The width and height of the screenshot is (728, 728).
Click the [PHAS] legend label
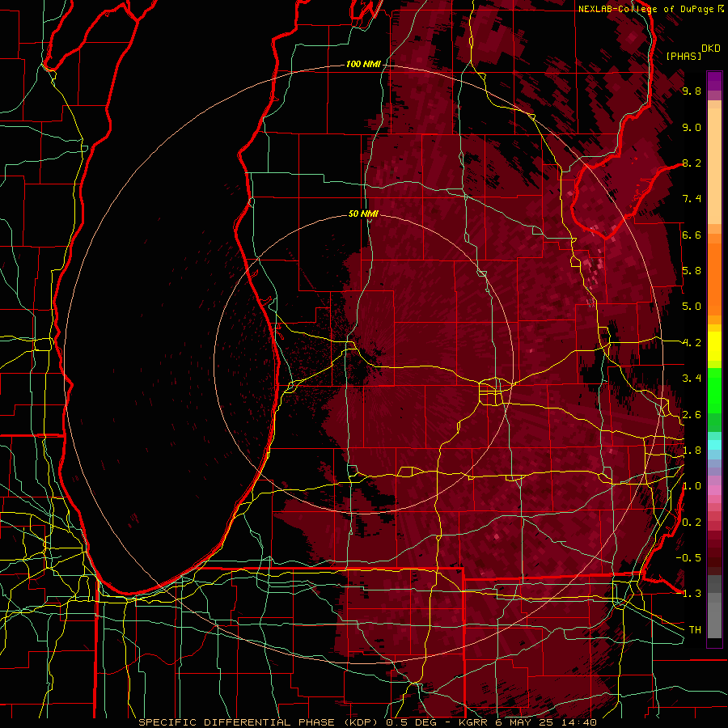pyautogui.click(x=684, y=56)
